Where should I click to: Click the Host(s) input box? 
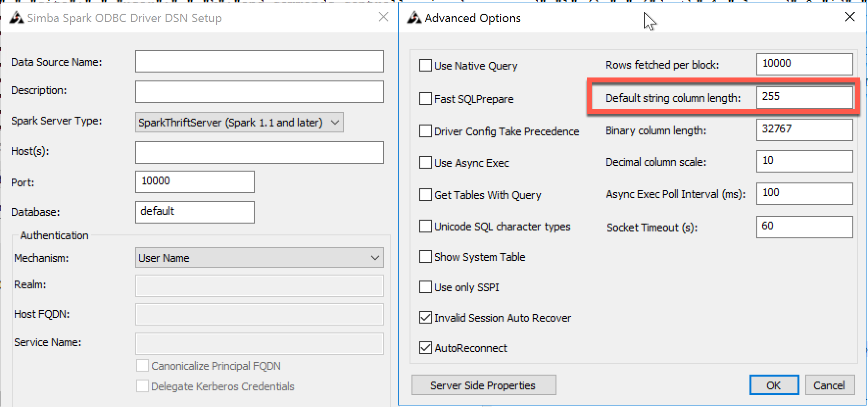(x=259, y=152)
